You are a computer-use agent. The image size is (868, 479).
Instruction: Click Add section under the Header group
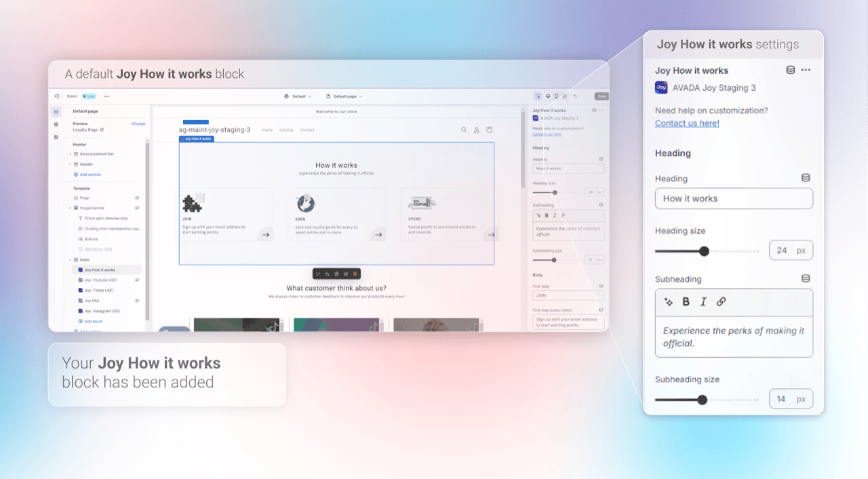tap(87, 175)
